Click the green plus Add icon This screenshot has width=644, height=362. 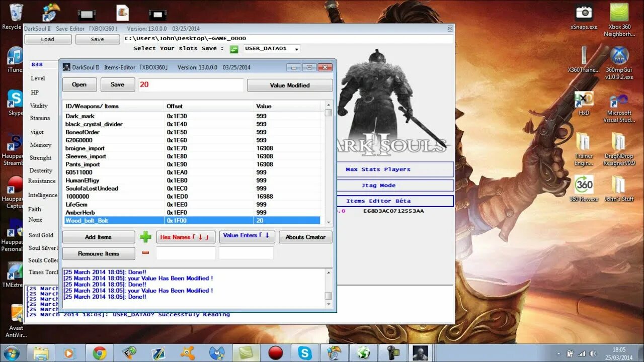(x=145, y=237)
